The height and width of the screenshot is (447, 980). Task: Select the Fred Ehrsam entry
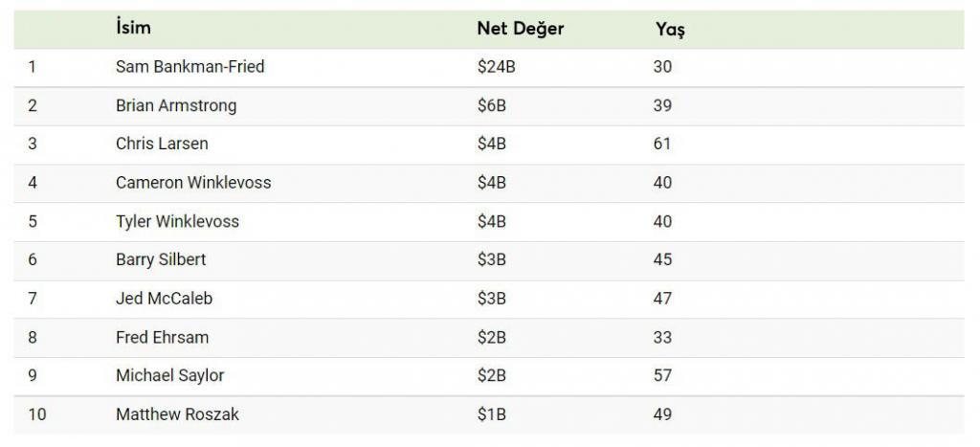(x=162, y=338)
